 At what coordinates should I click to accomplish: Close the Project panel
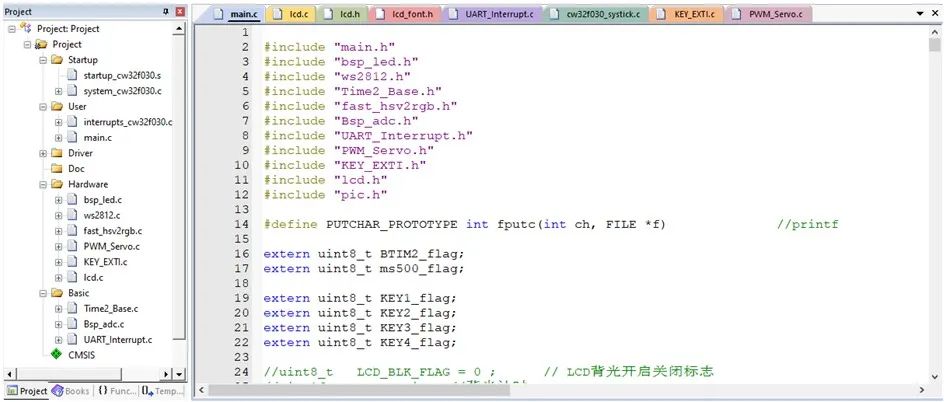(x=180, y=11)
